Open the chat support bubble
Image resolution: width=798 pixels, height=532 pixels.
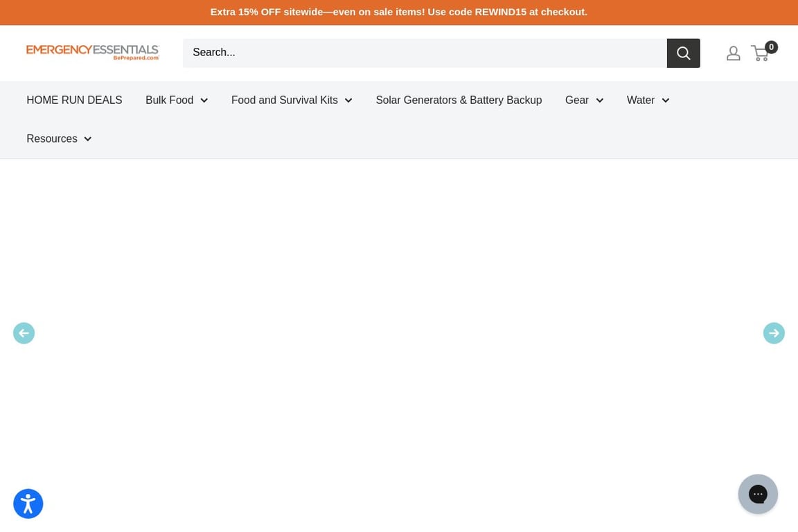tap(758, 494)
